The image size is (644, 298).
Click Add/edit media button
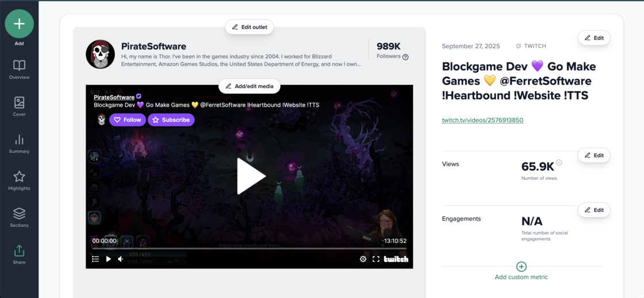(249, 86)
